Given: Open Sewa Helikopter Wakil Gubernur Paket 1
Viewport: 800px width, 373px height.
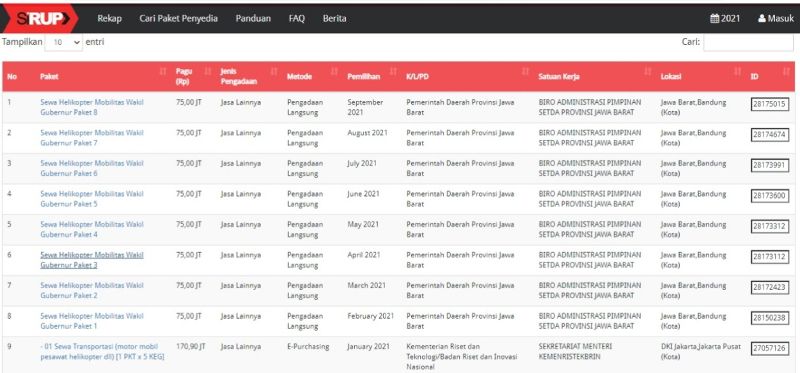Looking at the screenshot, I should (x=92, y=321).
